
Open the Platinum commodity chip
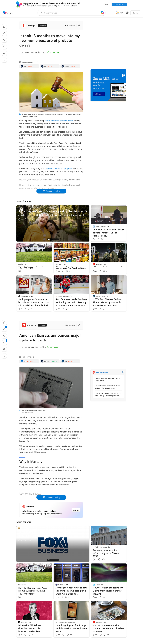(x=50, y=361)
